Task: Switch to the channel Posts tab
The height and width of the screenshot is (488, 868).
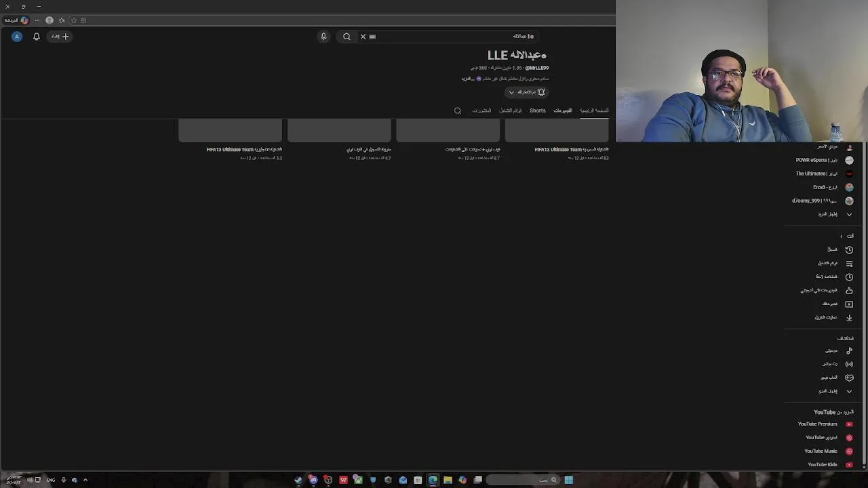Action: pyautogui.click(x=481, y=110)
